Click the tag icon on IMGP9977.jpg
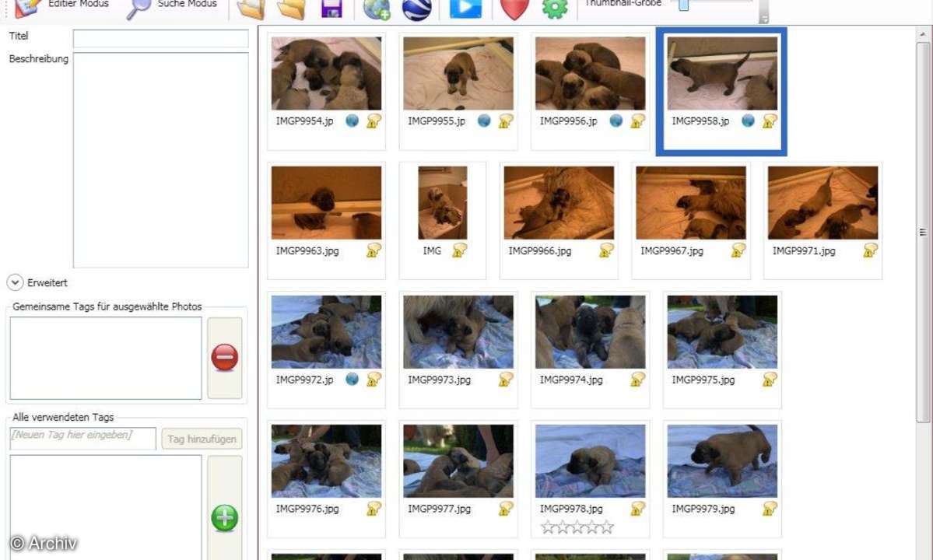933x560 pixels. coord(506,509)
